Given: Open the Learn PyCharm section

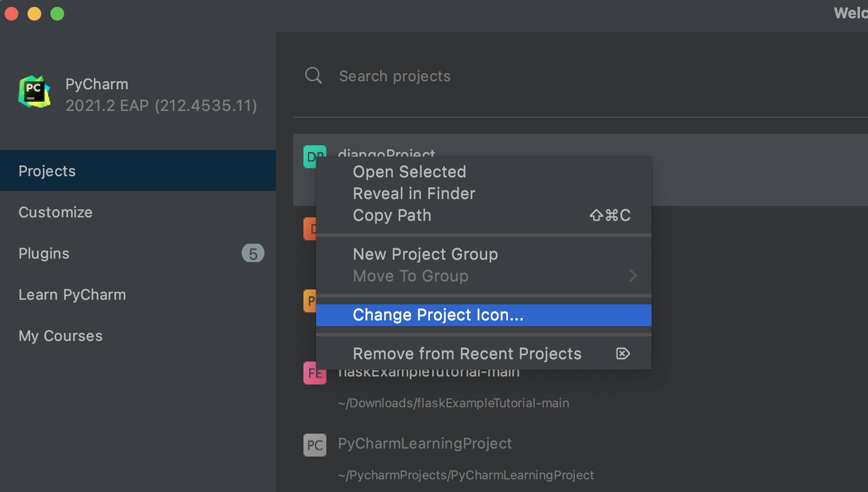Looking at the screenshot, I should [x=72, y=295].
